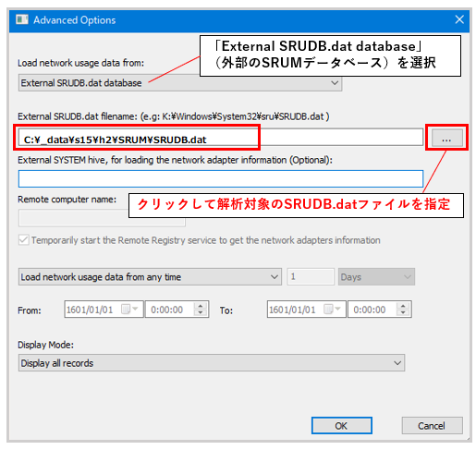476x450 pixels.
Task: Click the Cancel button
Action: tap(432, 426)
